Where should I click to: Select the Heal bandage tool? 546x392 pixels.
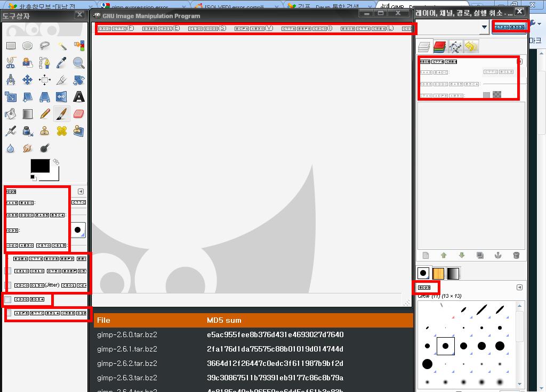(62, 131)
